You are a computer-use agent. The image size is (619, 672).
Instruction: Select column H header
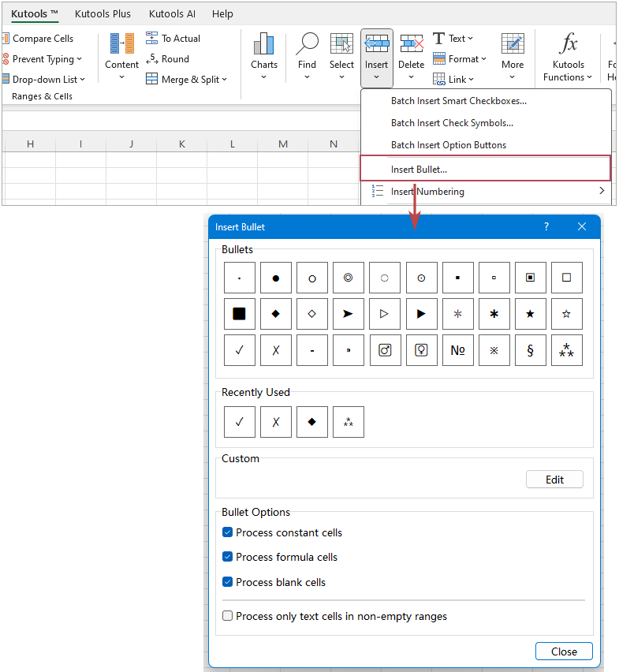point(30,144)
